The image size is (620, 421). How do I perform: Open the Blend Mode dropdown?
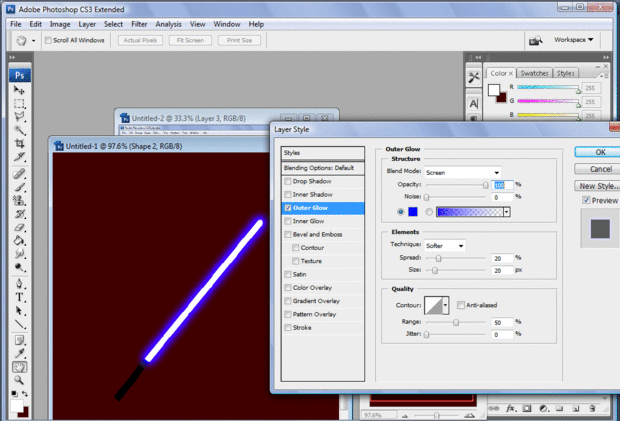pos(463,172)
